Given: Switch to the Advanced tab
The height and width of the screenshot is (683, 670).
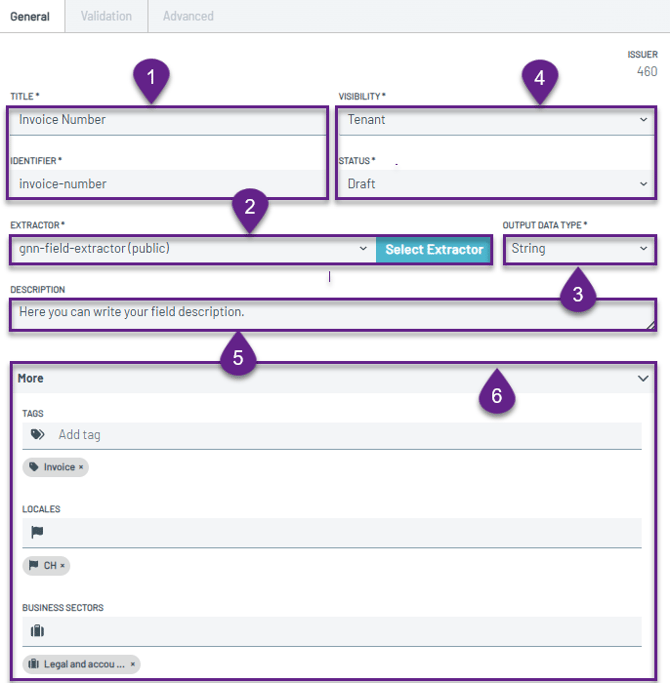Looking at the screenshot, I should point(188,16).
